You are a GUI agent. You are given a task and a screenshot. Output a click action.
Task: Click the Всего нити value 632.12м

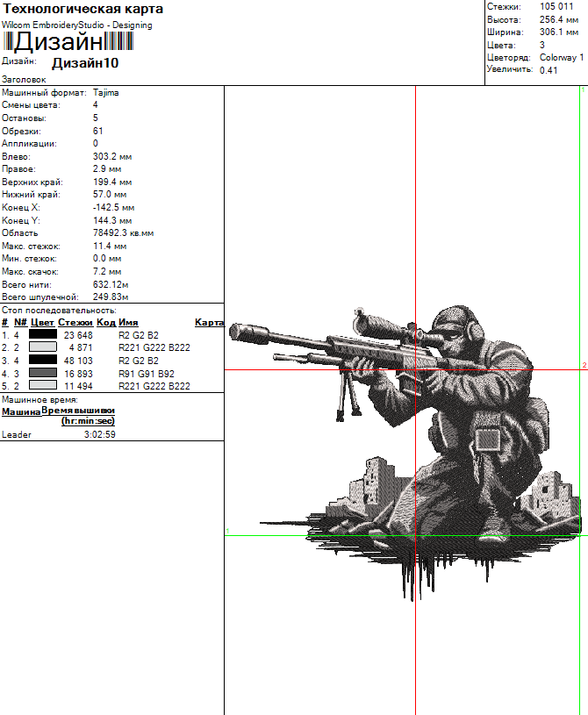pos(111,284)
